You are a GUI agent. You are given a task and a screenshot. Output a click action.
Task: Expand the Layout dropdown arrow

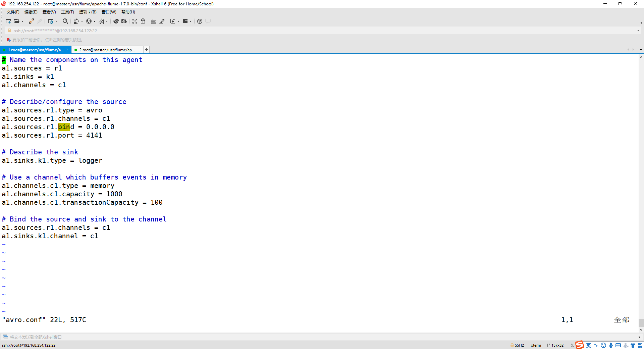(191, 21)
